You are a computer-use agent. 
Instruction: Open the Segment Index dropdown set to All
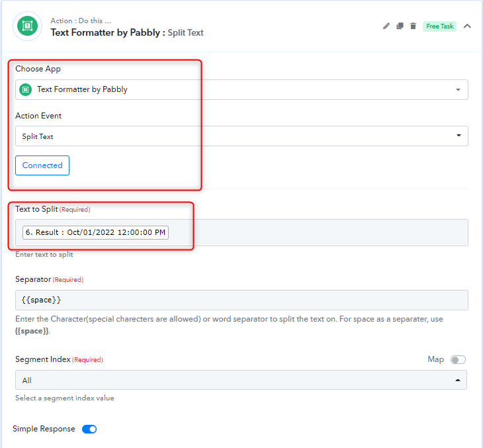pyautogui.click(x=241, y=381)
